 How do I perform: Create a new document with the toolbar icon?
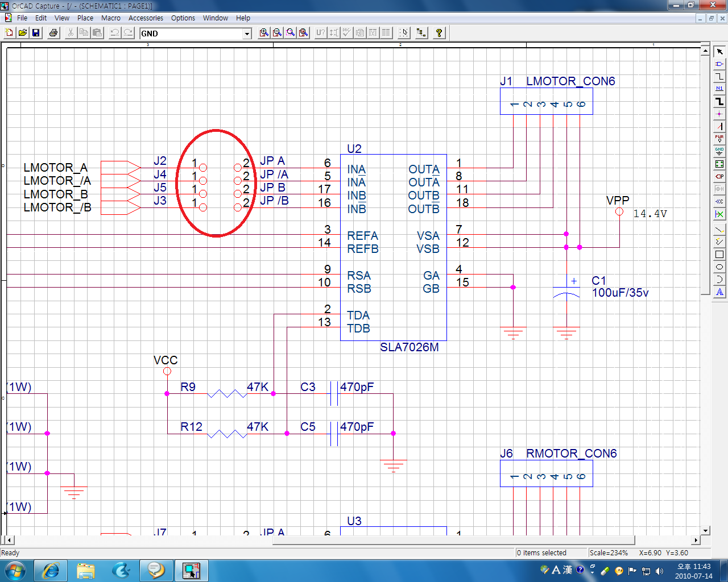point(9,33)
